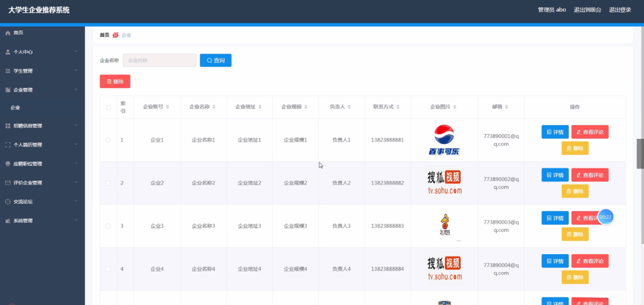Sort by 企业名称 column arrows

click(x=214, y=107)
